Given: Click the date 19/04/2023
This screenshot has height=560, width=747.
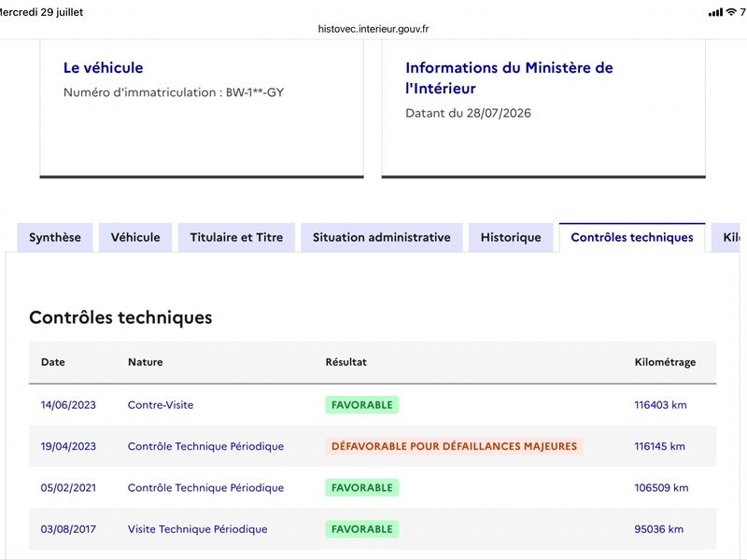Looking at the screenshot, I should click(x=68, y=447).
